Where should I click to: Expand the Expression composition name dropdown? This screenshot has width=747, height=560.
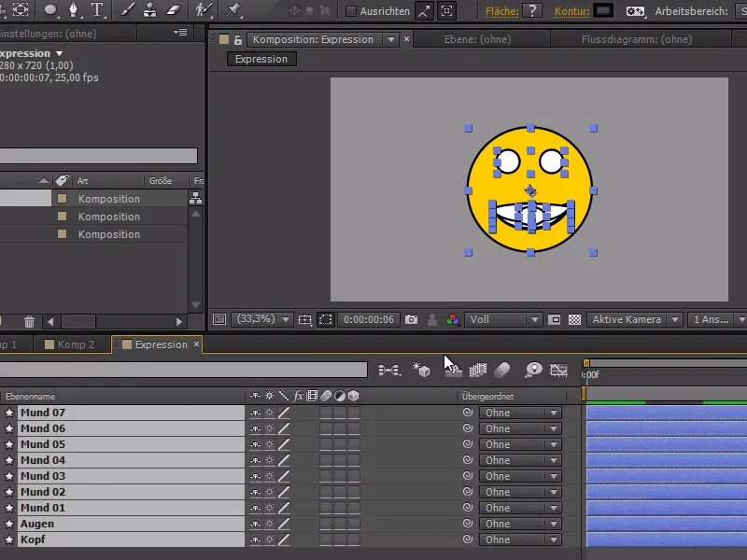[59, 53]
